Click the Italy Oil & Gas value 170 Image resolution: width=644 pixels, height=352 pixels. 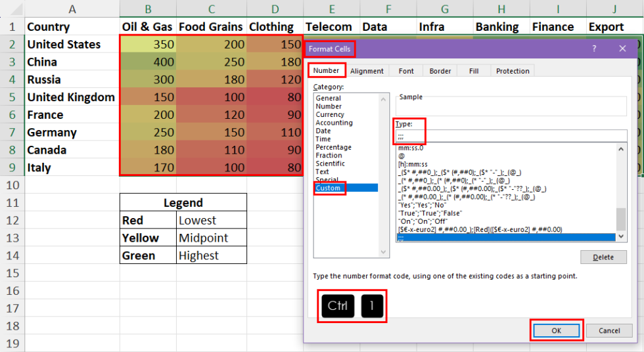(148, 167)
